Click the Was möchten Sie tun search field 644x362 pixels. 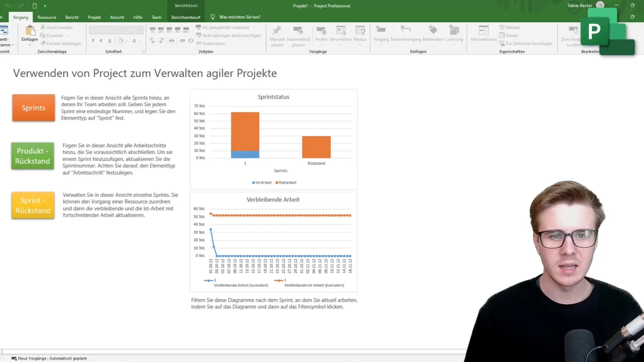240,17
